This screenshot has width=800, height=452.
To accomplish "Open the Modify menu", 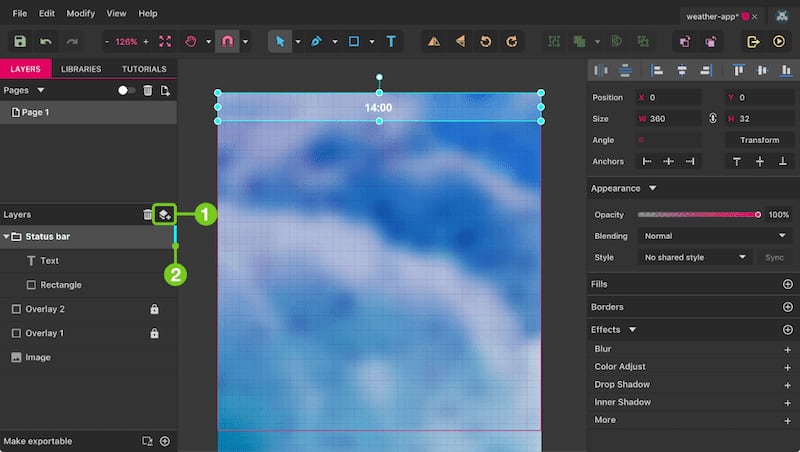I will point(81,13).
